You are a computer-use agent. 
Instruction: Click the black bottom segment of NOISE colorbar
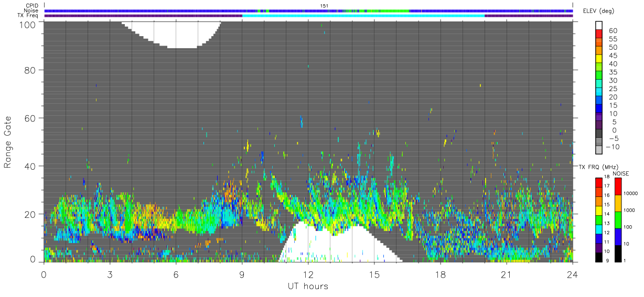tap(618, 253)
